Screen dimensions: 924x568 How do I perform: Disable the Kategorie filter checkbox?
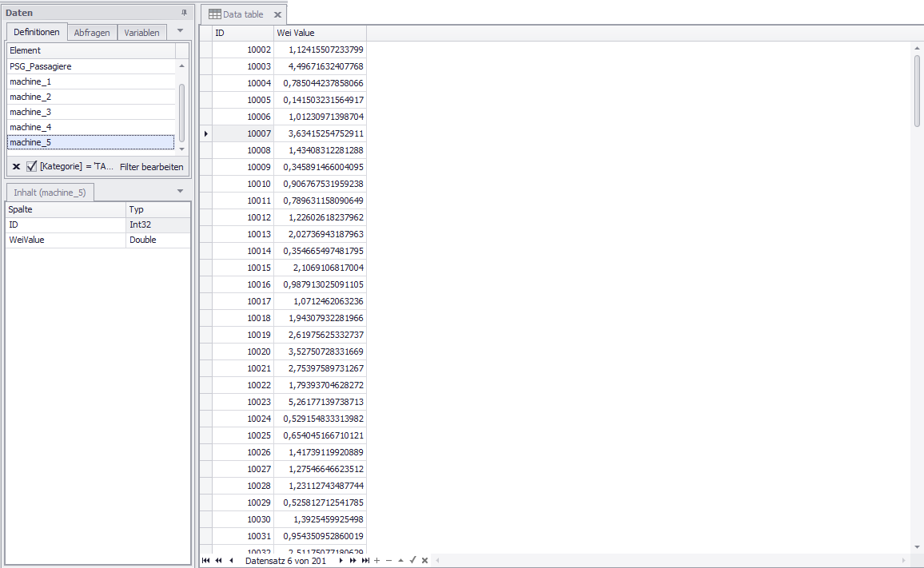coord(32,167)
